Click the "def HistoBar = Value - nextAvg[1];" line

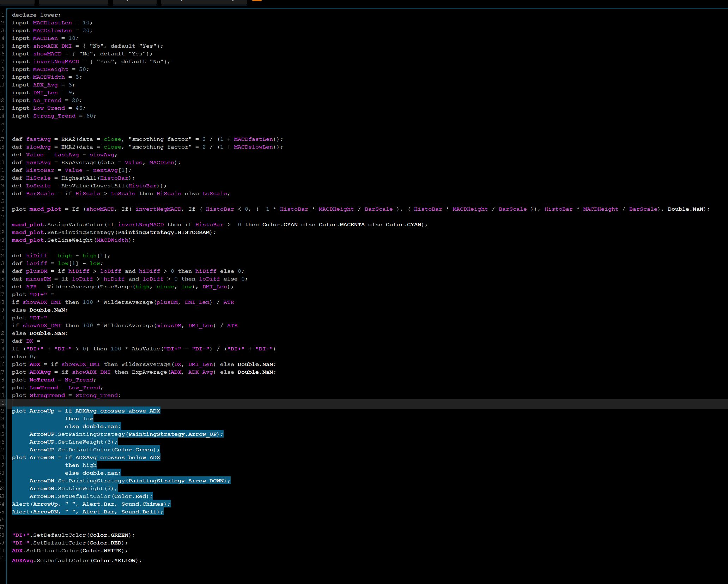[x=72, y=170]
